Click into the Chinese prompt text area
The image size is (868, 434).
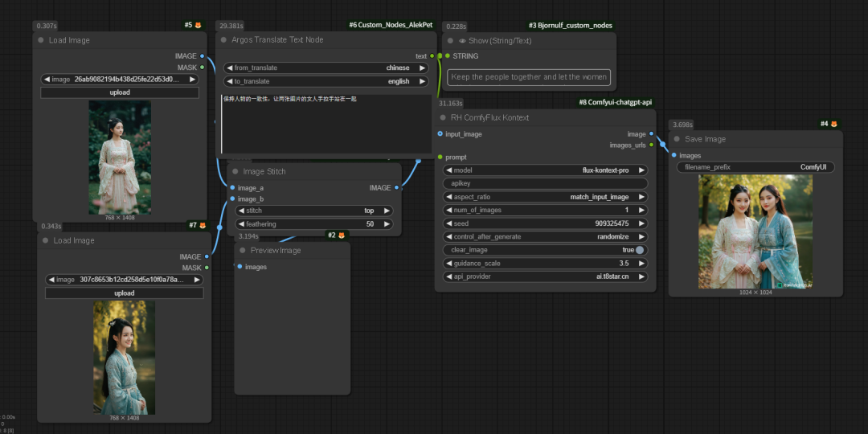[326, 124]
